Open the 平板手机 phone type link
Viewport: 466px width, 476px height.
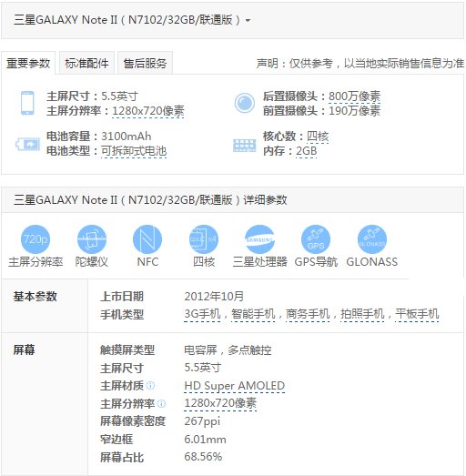[x=417, y=314]
